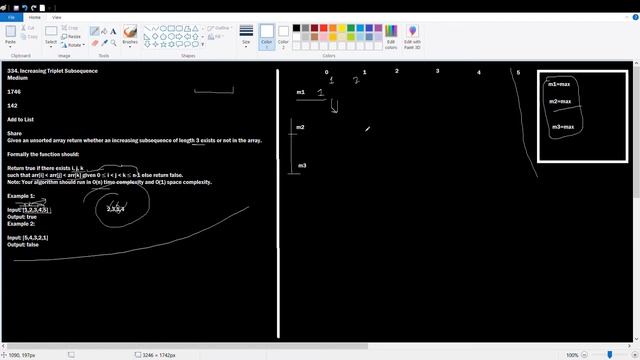Choose the Rectangle shape
This screenshot has width=640, height=360.
point(171,29)
